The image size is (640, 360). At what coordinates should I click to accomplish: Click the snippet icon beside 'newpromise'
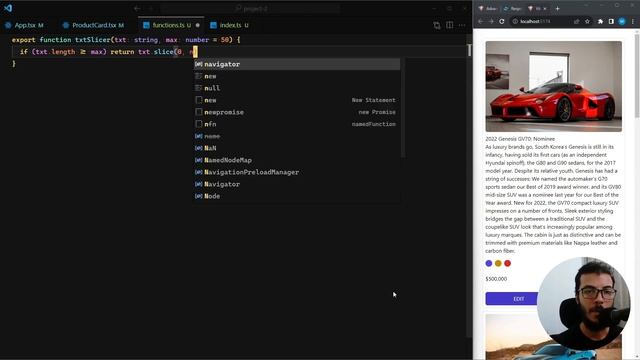click(x=199, y=112)
